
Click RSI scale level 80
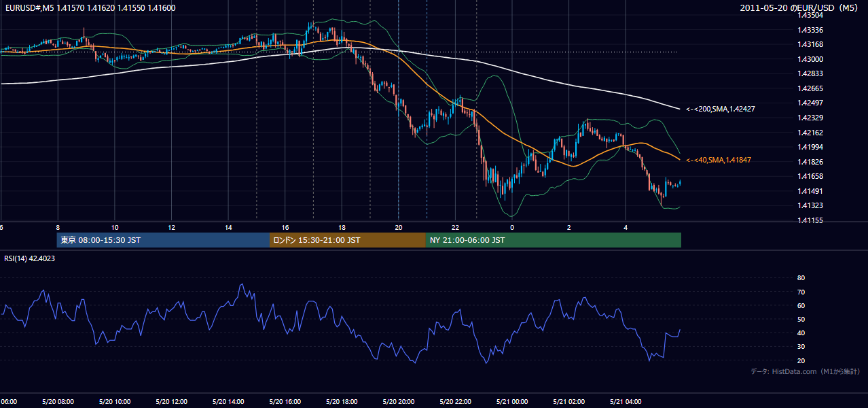pyautogui.click(x=801, y=278)
